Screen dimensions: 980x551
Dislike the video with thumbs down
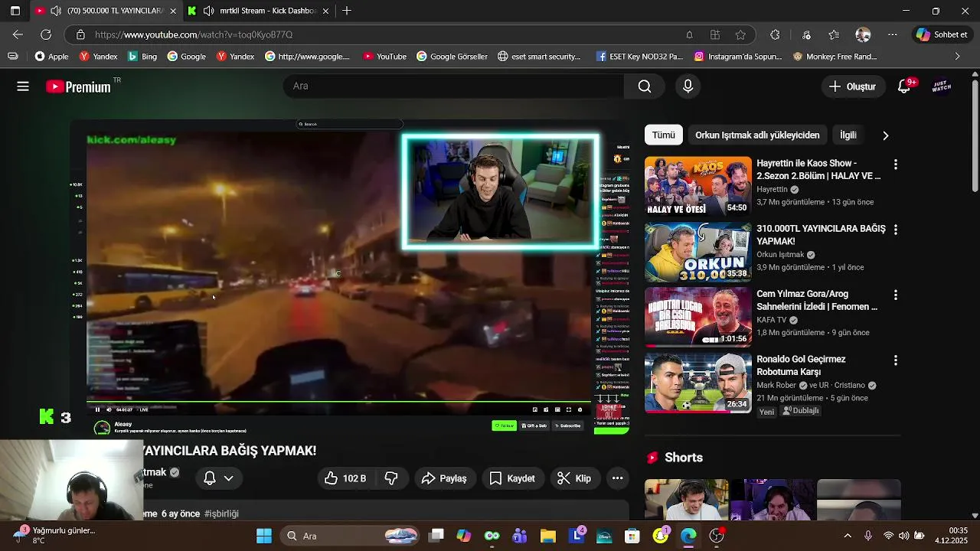pyautogui.click(x=391, y=478)
